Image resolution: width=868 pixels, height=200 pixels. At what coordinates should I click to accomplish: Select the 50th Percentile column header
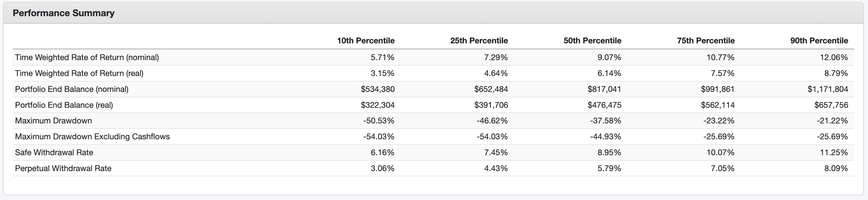click(x=592, y=41)
